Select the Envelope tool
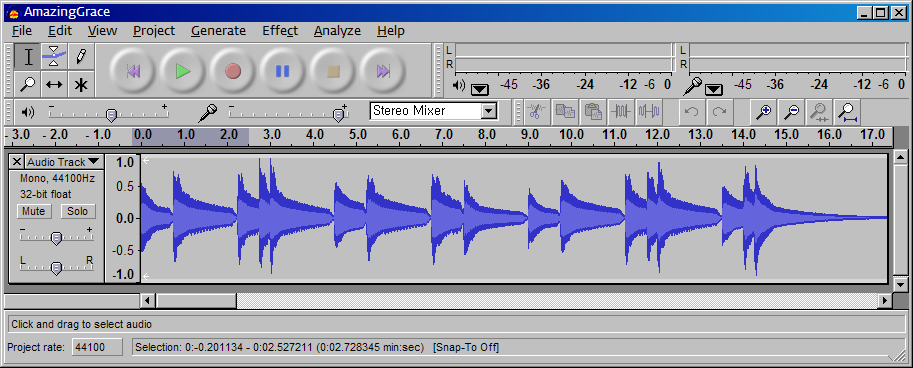The width and height of the screenshot is (913, 368). tap(54, 57)
